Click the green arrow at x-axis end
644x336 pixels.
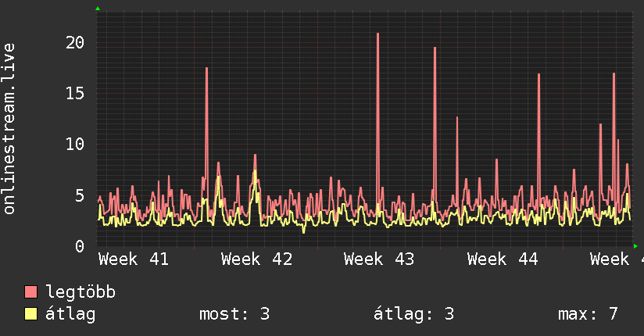[x=635, y=246]
